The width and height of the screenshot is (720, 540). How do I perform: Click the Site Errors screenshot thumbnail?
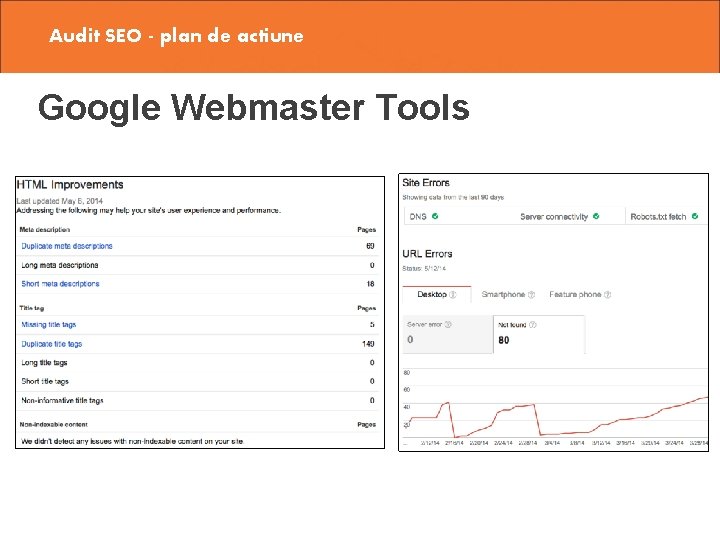pyautogui.click(x=553, y=312)
